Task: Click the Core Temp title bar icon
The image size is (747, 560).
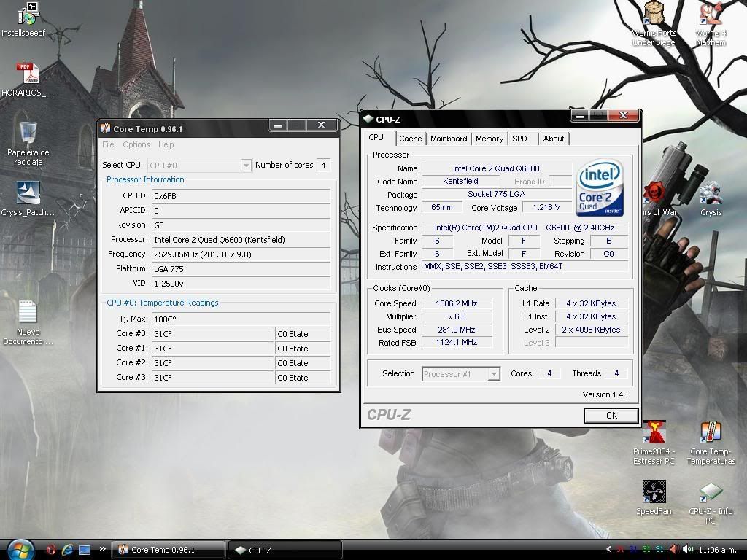Action: pos(105,128)
